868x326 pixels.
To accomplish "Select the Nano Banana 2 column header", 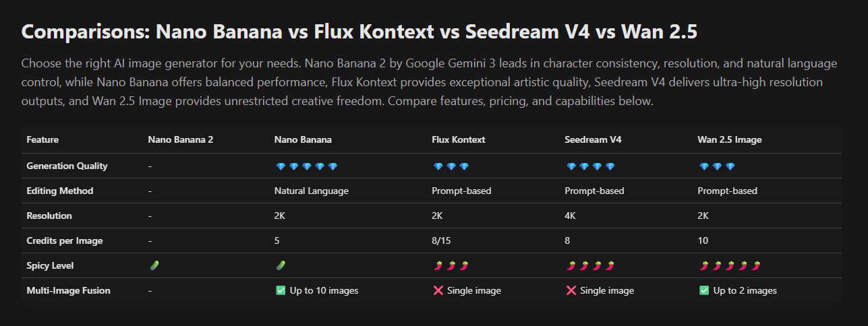I will (x=181, y=140).
